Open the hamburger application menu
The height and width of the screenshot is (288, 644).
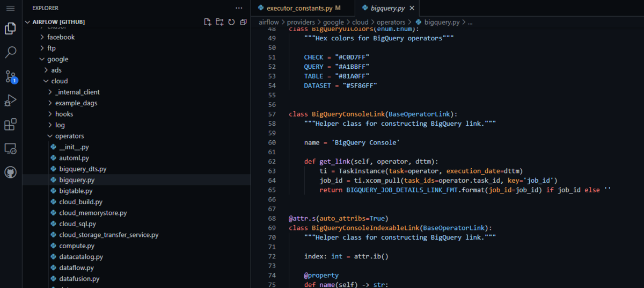(x=10, y=8)
